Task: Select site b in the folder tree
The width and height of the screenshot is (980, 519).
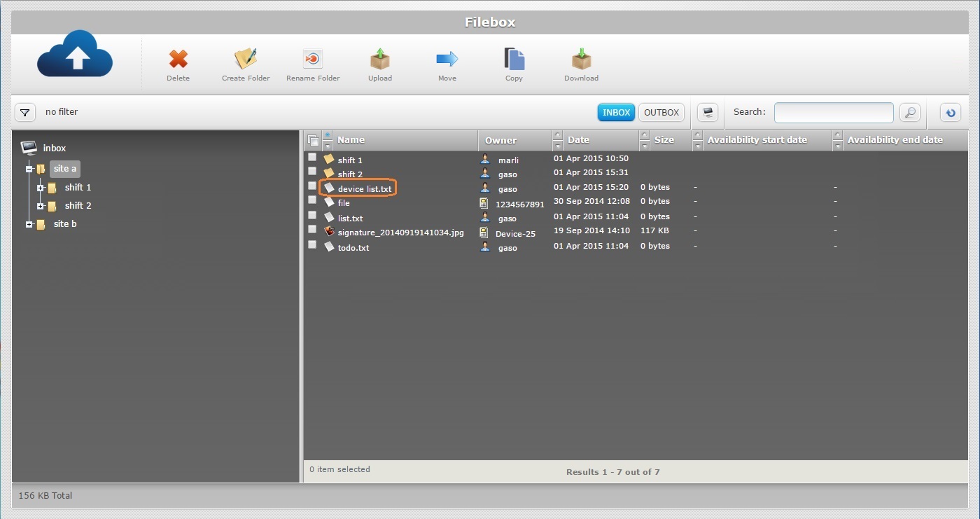Action: pos(65,224)
